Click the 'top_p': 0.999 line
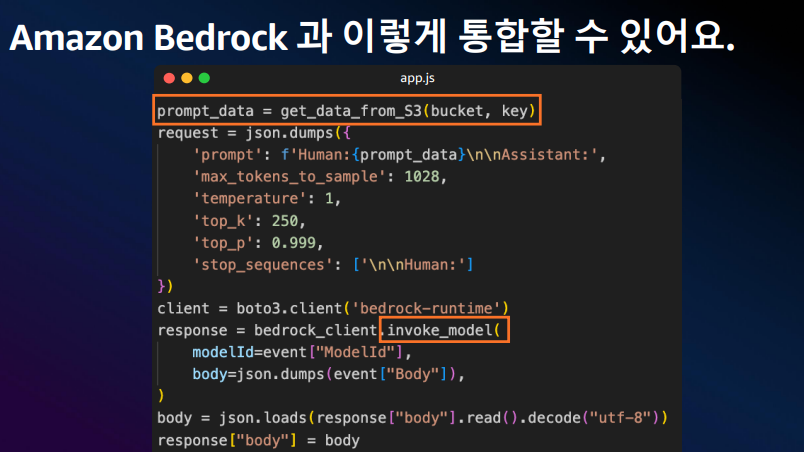804x452 pixels. pos(258,243)
